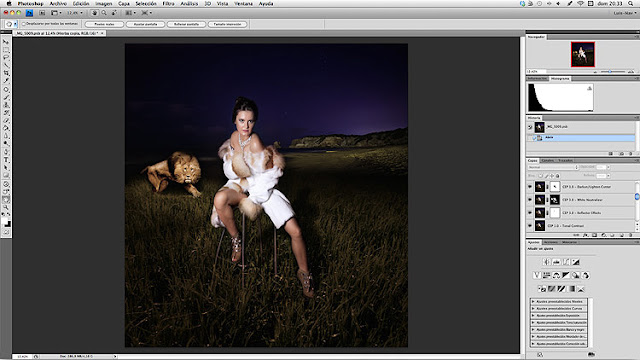This screenshot has width=640, height=360.
Task: Click the Rotate View icon in application bar
Action: click(114, 13)
